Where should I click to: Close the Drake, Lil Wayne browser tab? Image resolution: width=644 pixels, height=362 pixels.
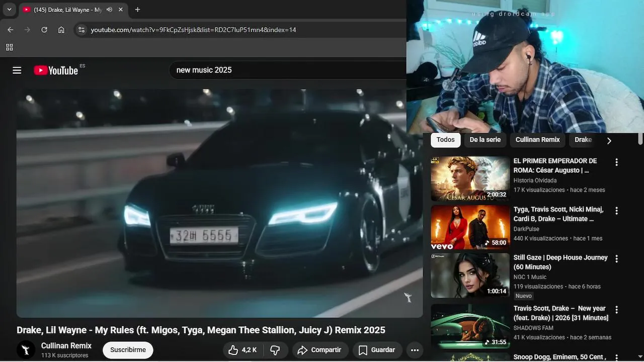point(121,10)
